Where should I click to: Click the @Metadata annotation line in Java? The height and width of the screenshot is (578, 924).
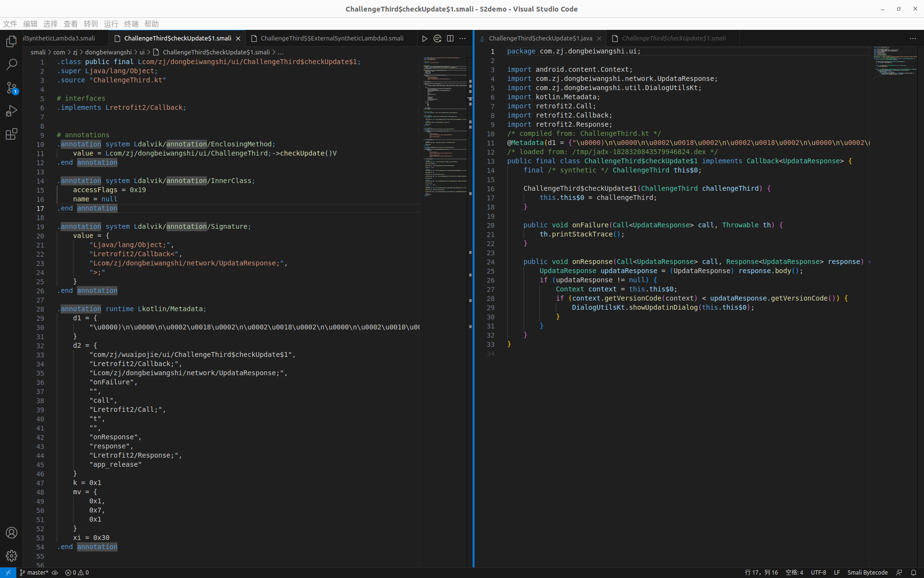[688, 143]
